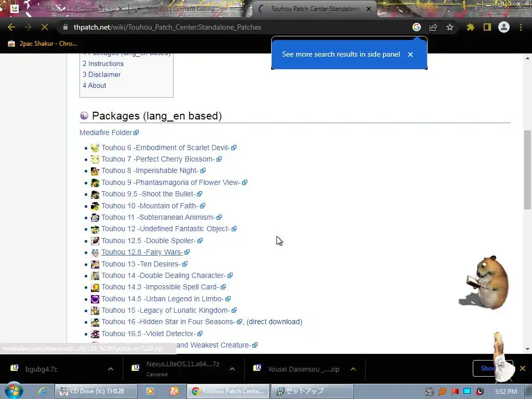Click the yin-yang icon beside Packages heading
The image size is (532, 399).
[84, 116]
